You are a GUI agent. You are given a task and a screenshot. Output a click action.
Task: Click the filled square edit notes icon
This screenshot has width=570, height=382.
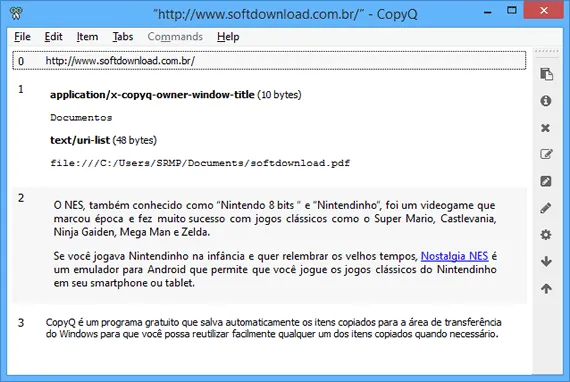click(546, 181)
